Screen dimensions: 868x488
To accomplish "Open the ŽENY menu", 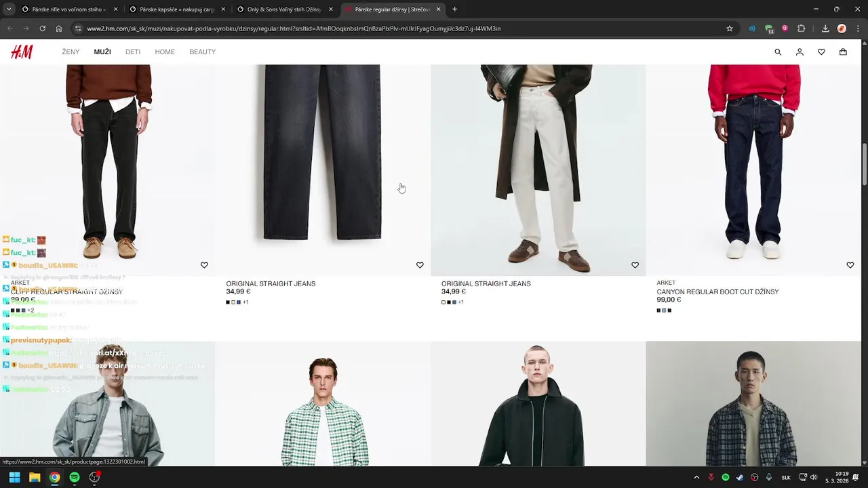I will coord(71,52).
